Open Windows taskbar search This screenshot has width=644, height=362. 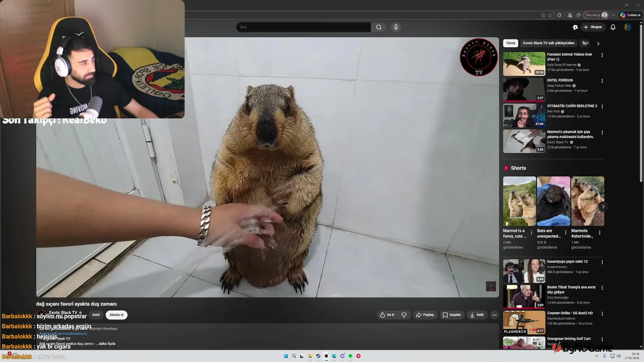294,356
